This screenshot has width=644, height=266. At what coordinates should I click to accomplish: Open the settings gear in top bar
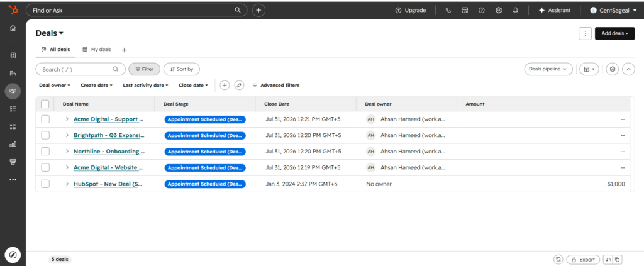tap(499, 11)
